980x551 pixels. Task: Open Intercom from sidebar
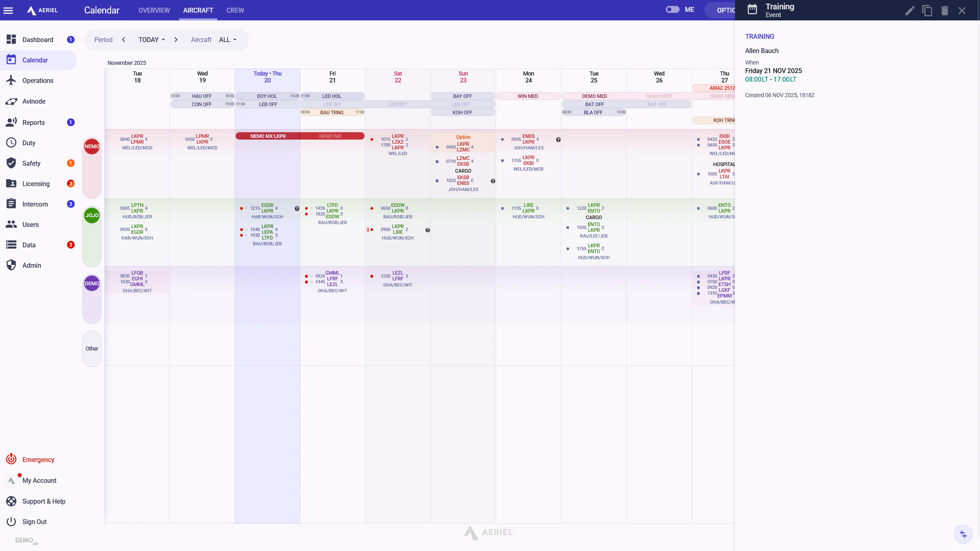coord(35,204)
